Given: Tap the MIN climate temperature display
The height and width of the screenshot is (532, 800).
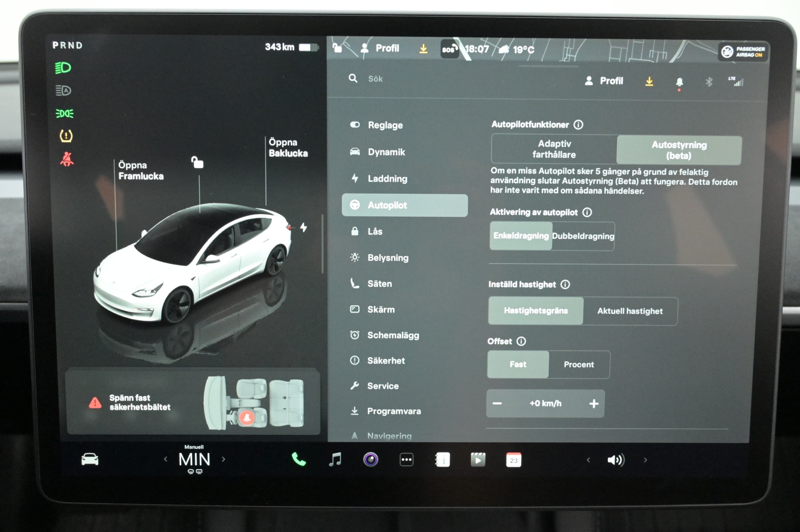Looking at the screenshot, I should [195, 460].
